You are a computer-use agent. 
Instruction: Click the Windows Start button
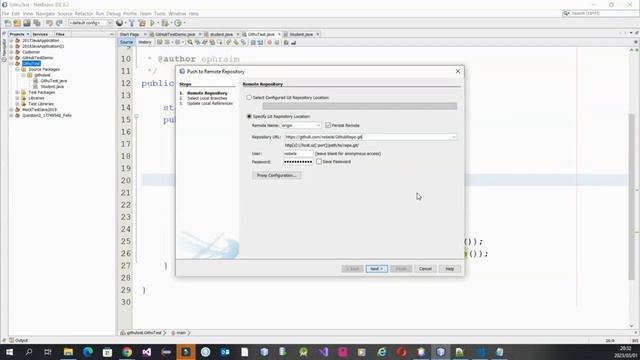tap(9, 352)
